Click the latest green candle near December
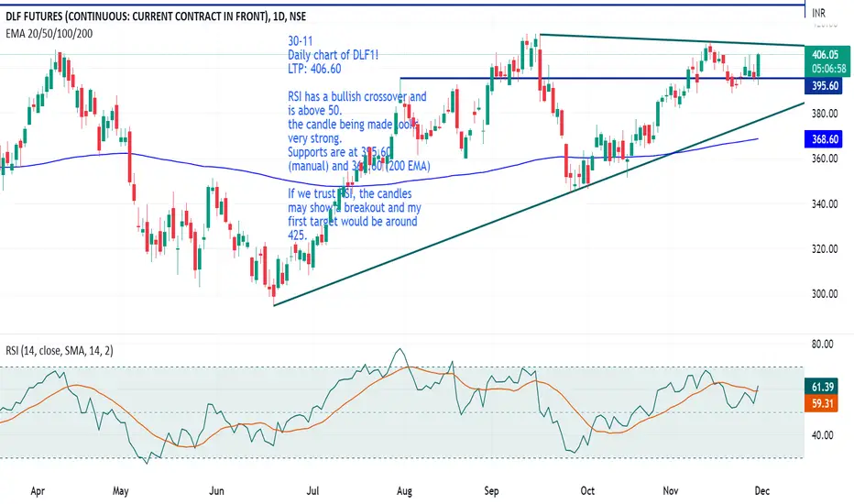 (x=758, y=66)
